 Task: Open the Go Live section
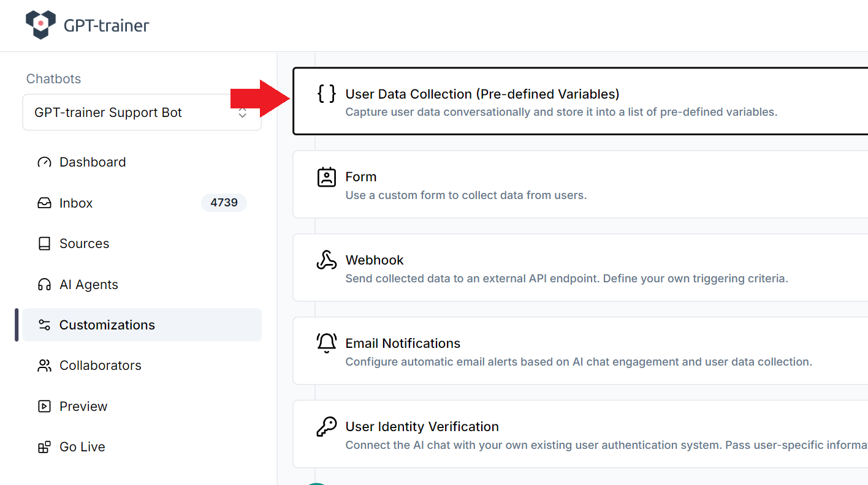point(142,447)
